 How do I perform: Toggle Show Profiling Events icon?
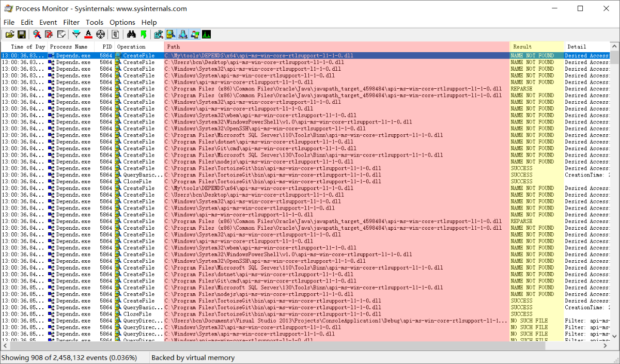[207, 35]
